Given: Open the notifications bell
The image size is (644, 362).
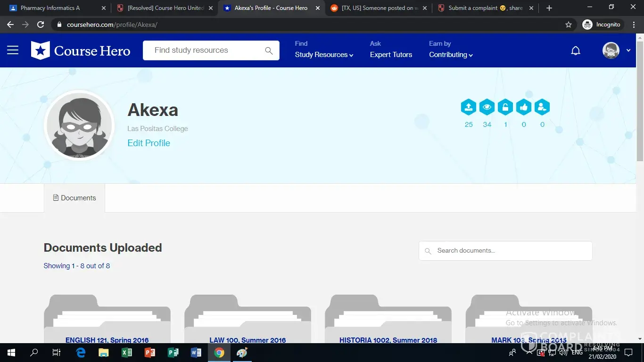Looking at the screenshot, I should [x=576, y=50].
